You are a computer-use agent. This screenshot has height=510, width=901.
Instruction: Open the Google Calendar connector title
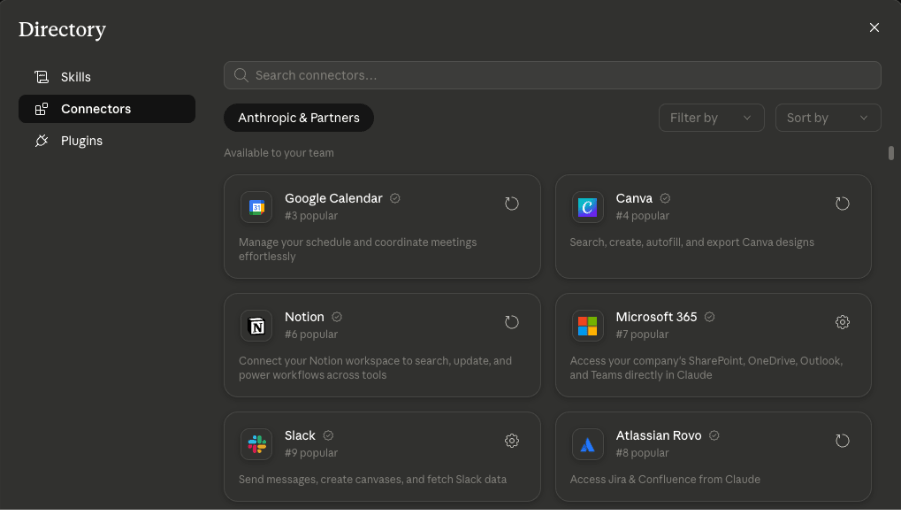pyautogui.click(x=333, y=198)
